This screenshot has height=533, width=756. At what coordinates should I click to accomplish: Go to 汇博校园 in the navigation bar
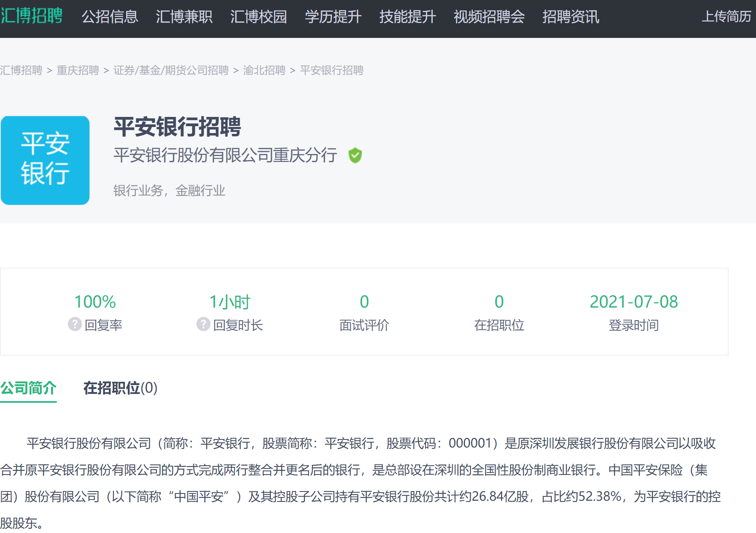point(259,17)
